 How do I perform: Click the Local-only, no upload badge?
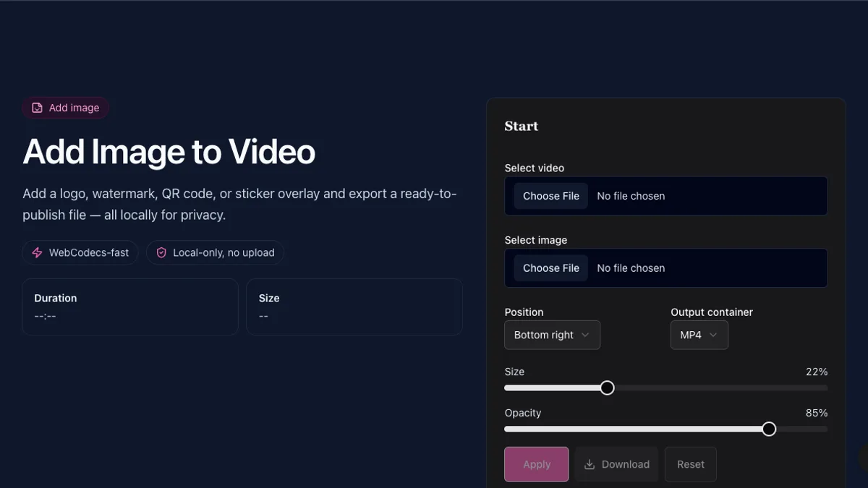[215, 253]
